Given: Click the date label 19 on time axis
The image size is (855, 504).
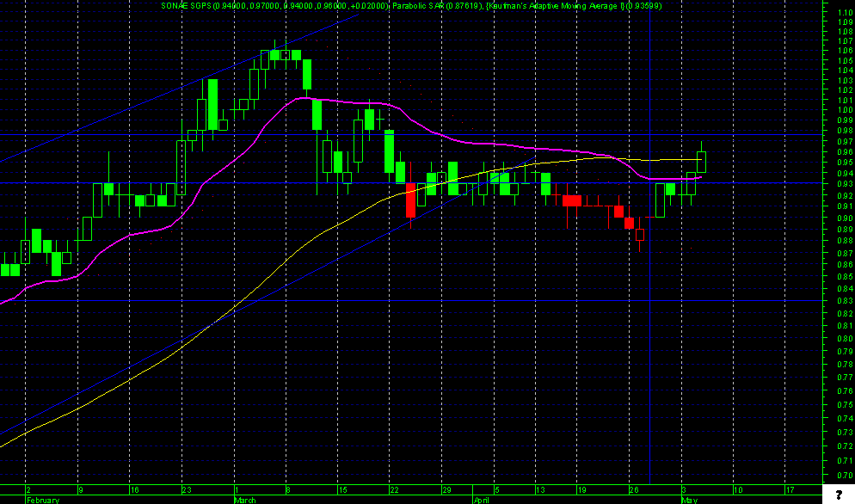Looking at the screenshot, I should pos(581,490).
